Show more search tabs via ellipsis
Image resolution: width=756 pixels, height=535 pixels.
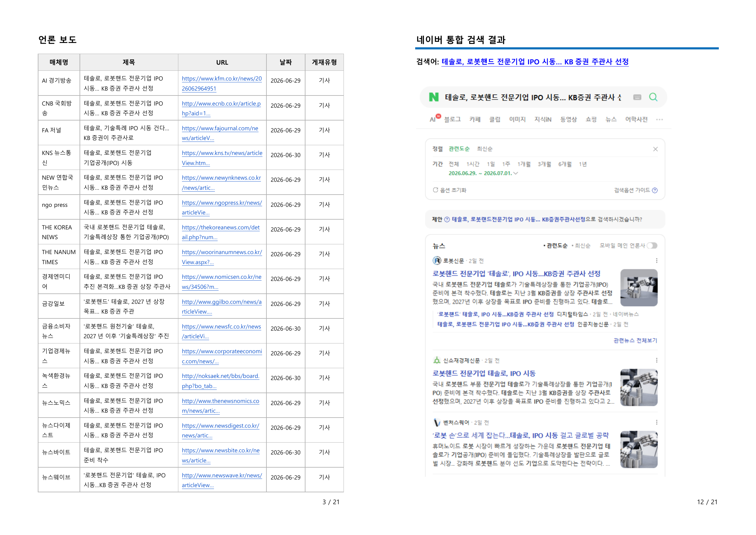click(659, 120)
